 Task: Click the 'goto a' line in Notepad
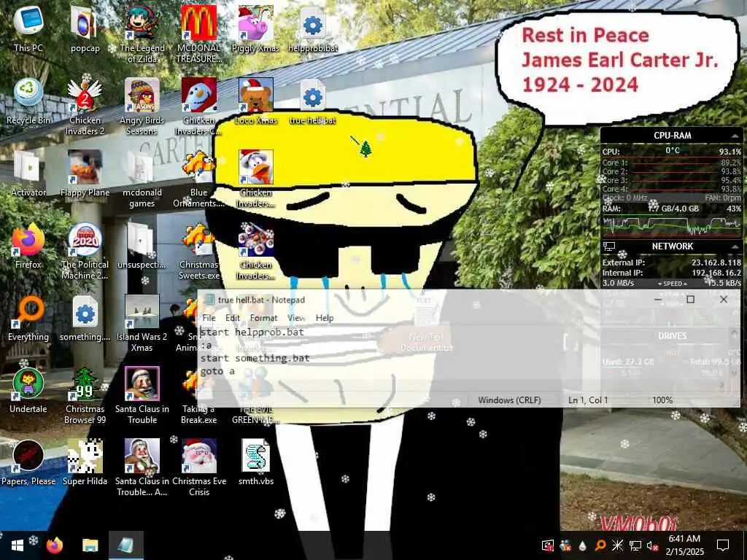pyautogui.click(x=217, y=371)
